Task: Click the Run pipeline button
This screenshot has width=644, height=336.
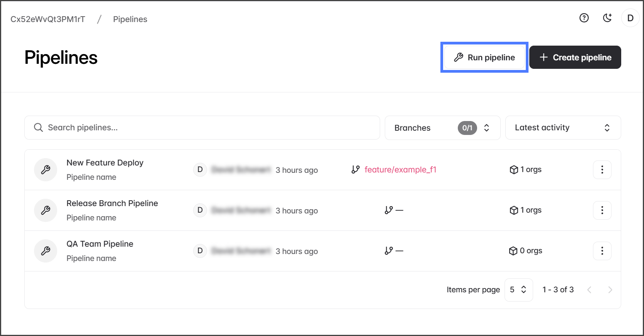Action: [484, 58]
